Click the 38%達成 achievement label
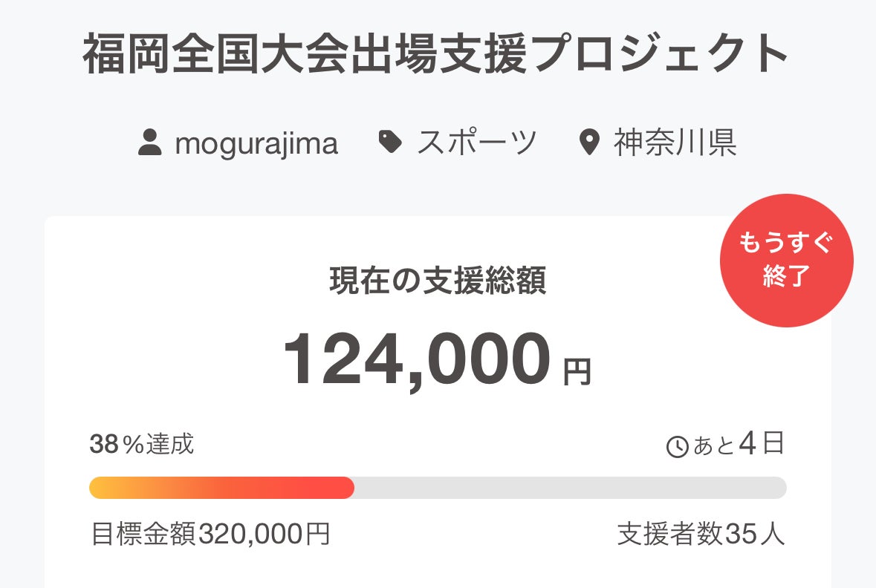This screenshot has width=876, height=588. [141, 444]
